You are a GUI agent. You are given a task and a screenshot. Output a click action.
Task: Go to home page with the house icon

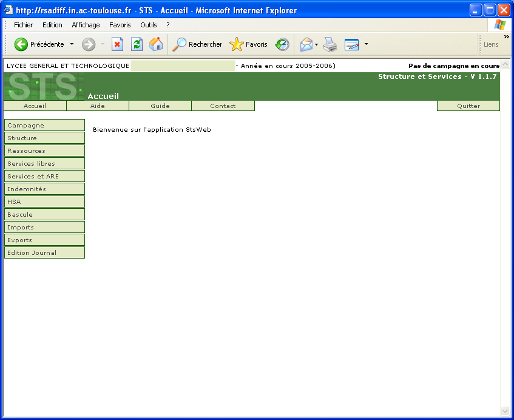click(x=156, y=44)
